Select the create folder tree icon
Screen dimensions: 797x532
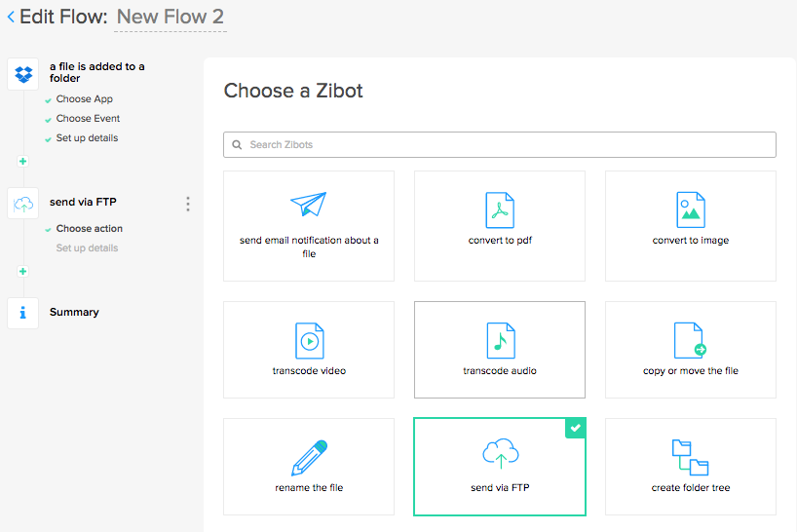pos(690,456)
